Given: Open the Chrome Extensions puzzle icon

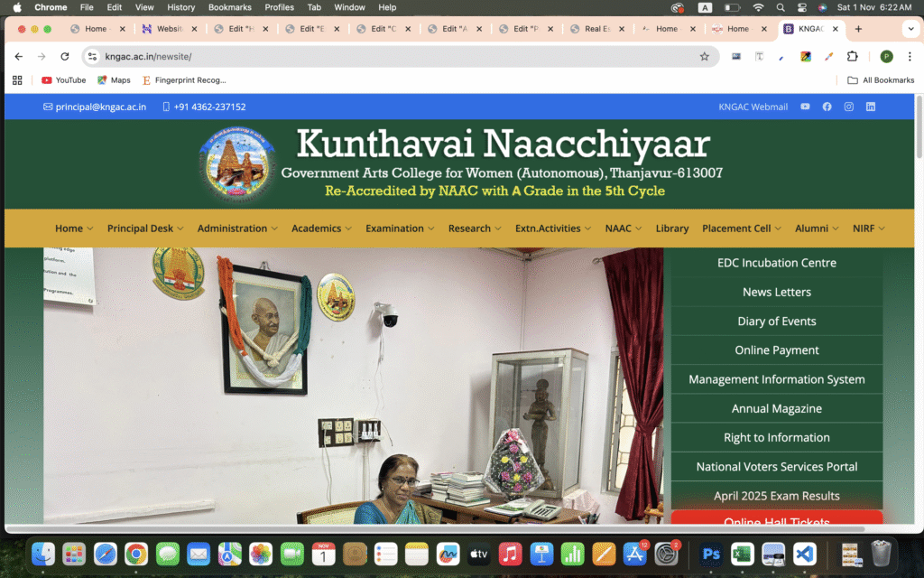Looking at the screenshot, I should [x=852, y=56].
